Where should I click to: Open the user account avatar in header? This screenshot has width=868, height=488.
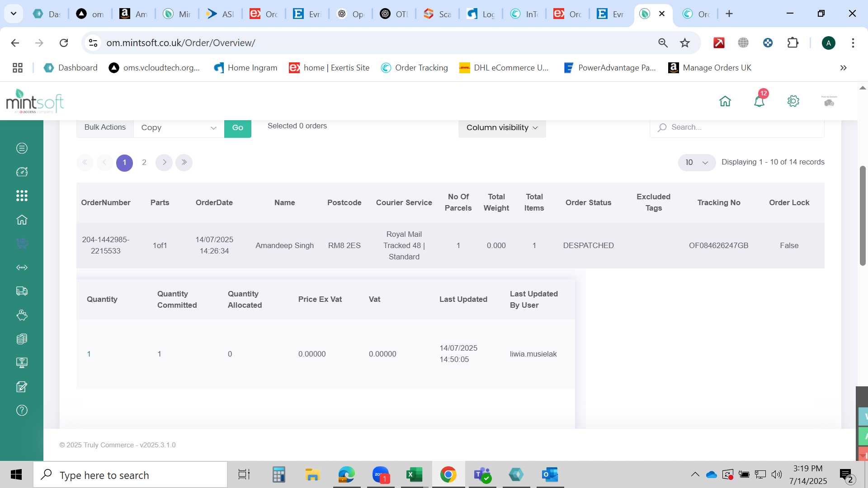click(x=829, y=101)
